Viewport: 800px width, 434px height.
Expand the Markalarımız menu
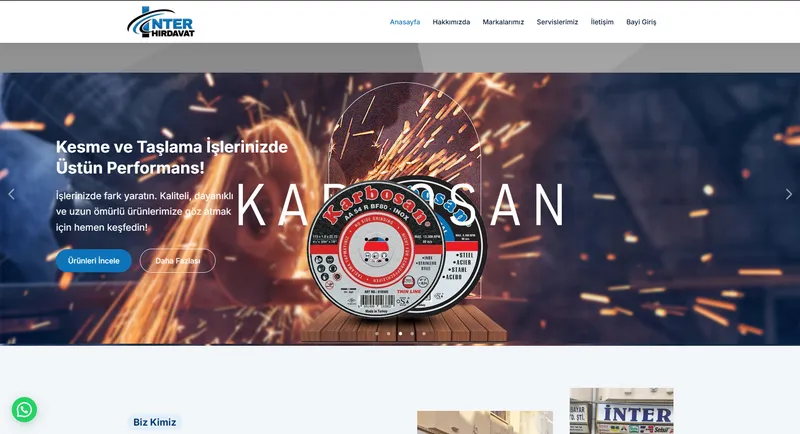[x=503, y=21]
